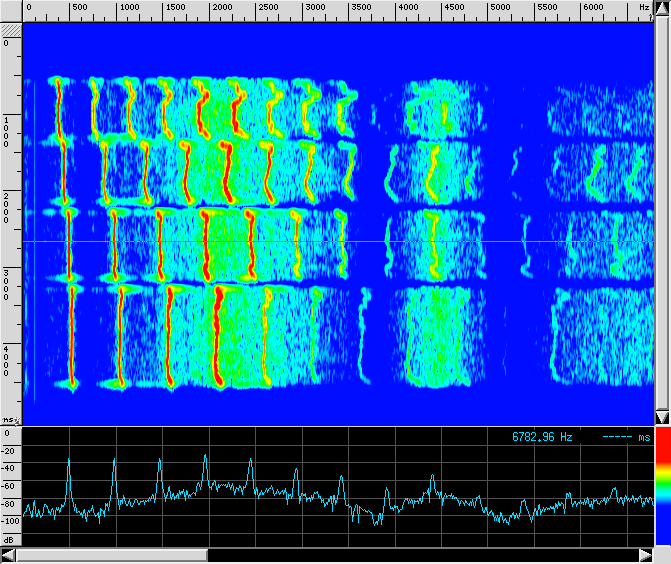Click the dB label on spectrum axis
This screenshot has width=671, height=564.
click(x=8, y=540)
